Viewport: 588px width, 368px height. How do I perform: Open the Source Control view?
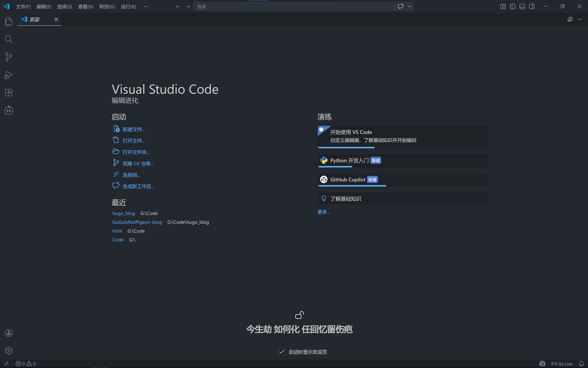pos(9,57)
